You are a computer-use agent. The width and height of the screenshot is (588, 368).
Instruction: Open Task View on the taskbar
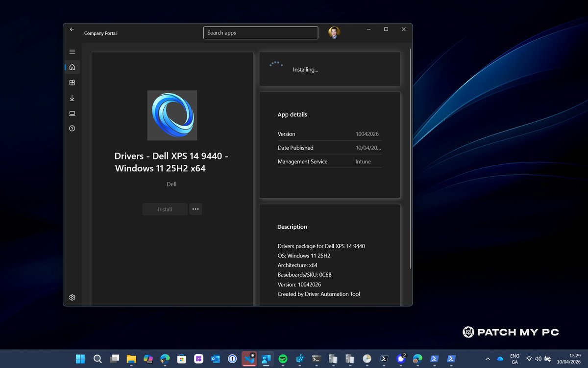114,359
